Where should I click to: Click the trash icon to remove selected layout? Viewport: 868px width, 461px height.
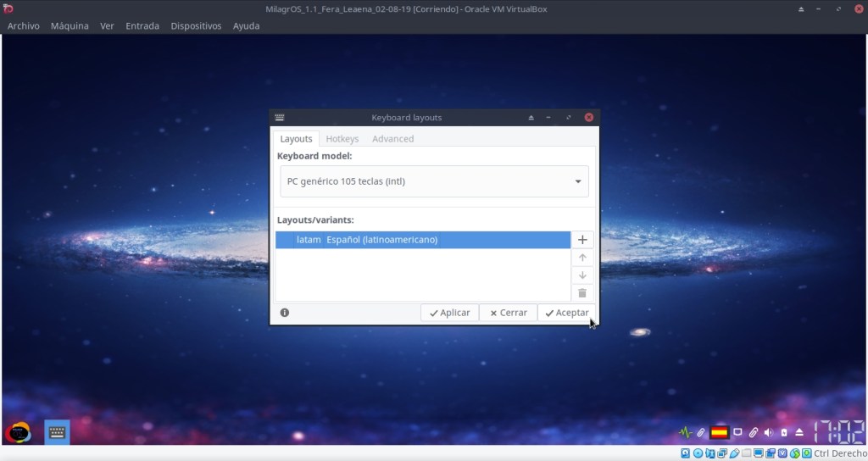coord(582,293)
